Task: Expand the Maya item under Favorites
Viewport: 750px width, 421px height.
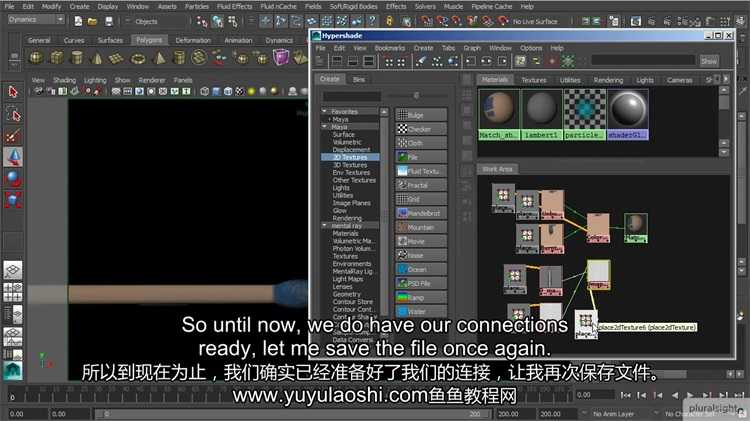Action: 330,119
